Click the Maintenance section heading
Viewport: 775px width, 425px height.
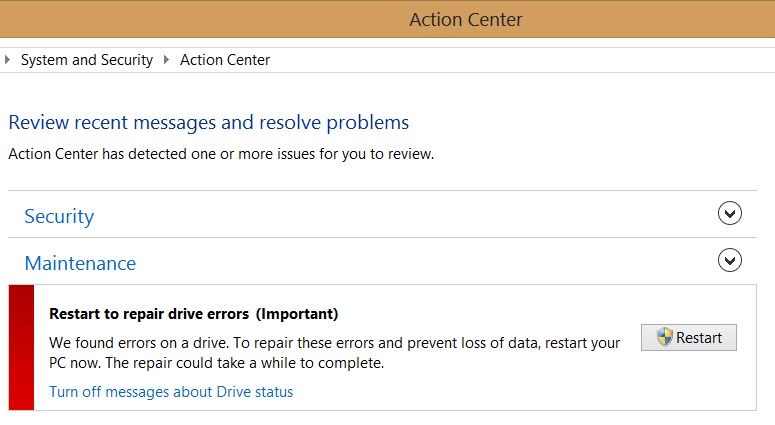(80, 263)
